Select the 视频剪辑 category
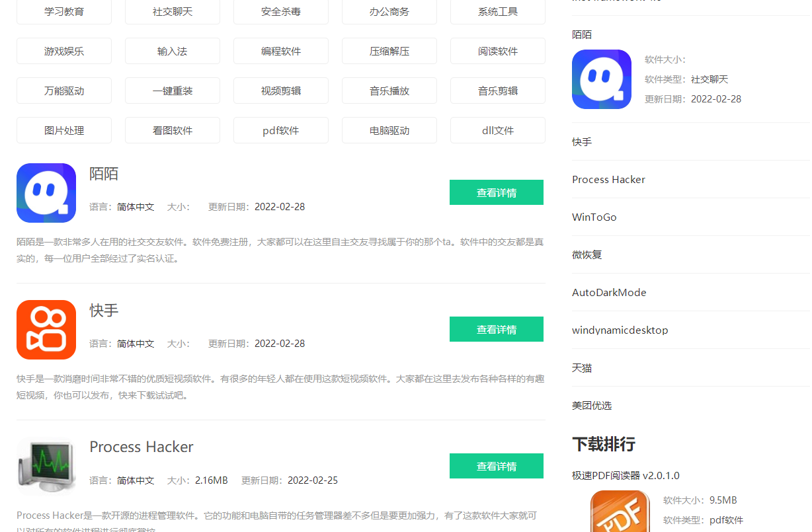Image resolution: width=812 pixels, height=532 pixels. click(x=280, y=91)
